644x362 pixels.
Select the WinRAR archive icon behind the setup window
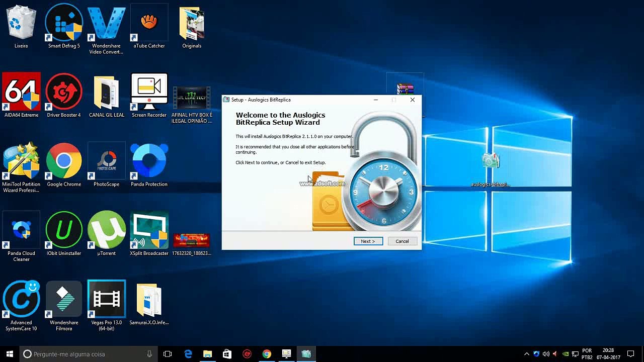(405, 89)
